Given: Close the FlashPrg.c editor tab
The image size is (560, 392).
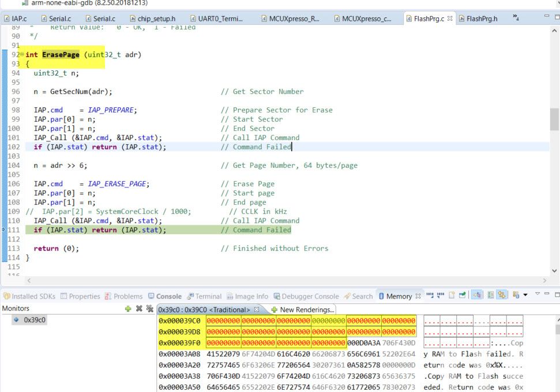Looking at the screenshot, I should pyautogui.click(x=450, y=18).
